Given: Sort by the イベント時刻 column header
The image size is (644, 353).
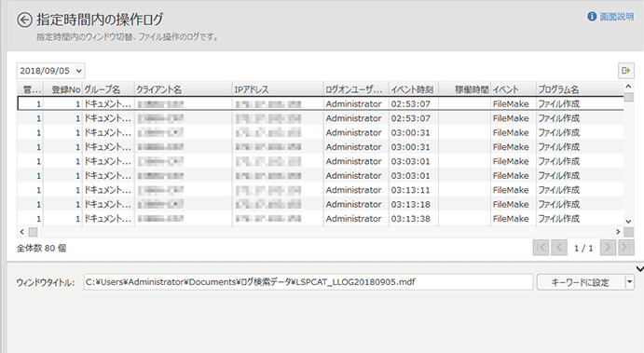Looking at the screenshot, I should (413, 89).
